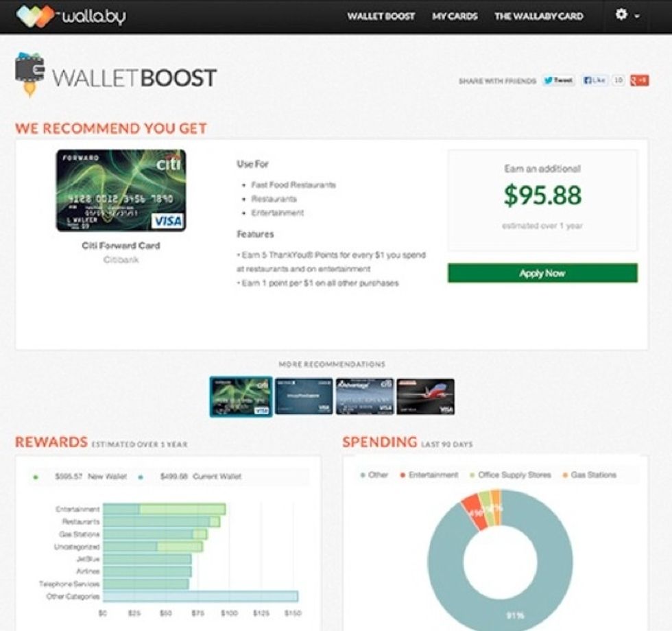Click the red Entertainment donut segment

[475, 513]
